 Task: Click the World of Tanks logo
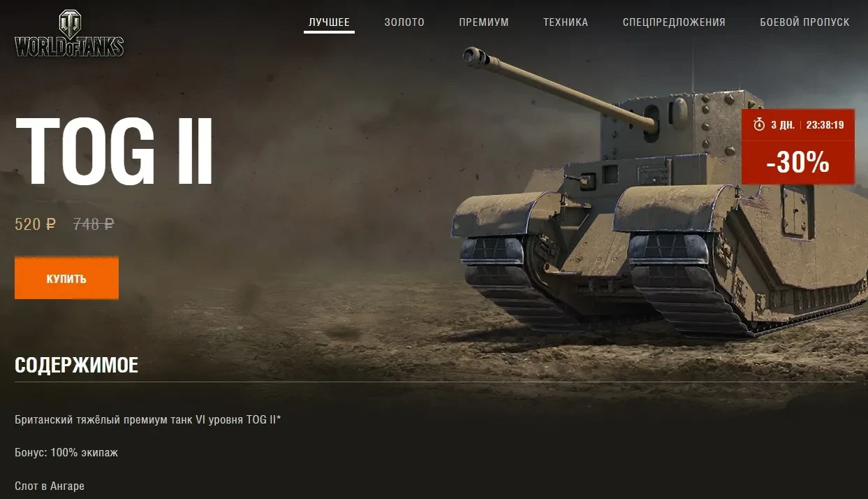[69, 34]
